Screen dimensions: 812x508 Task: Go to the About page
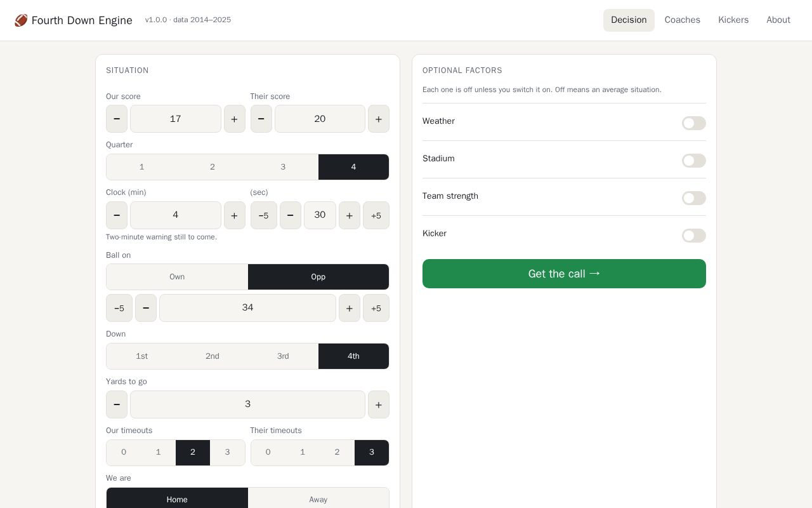[778, 20]
